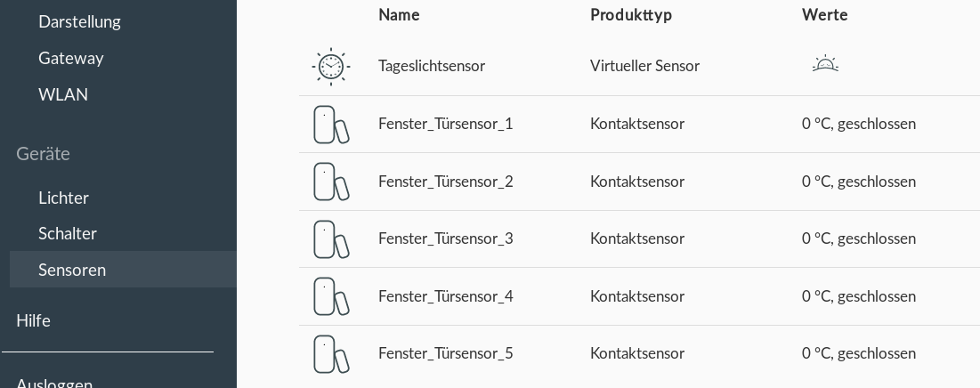Screen dimensions: 980x388
Task: Open the Gateway settings page
Action: (x=70, y=58)
